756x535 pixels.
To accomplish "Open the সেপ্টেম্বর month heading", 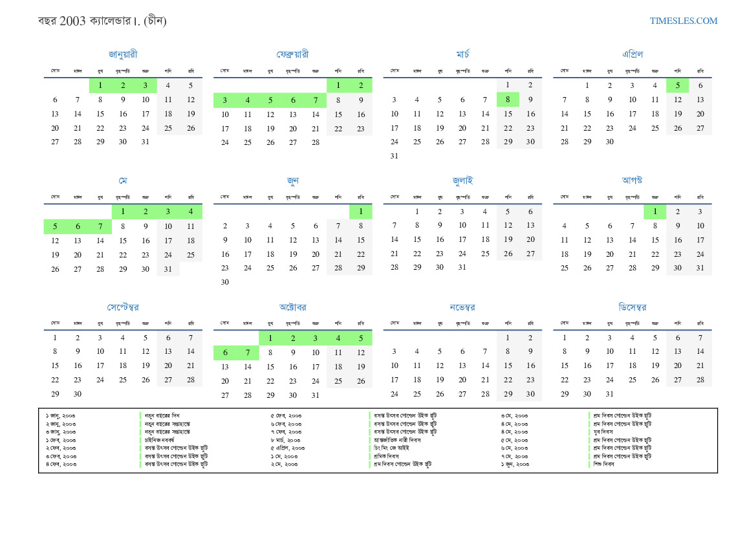I will click(x=123, y=307).
